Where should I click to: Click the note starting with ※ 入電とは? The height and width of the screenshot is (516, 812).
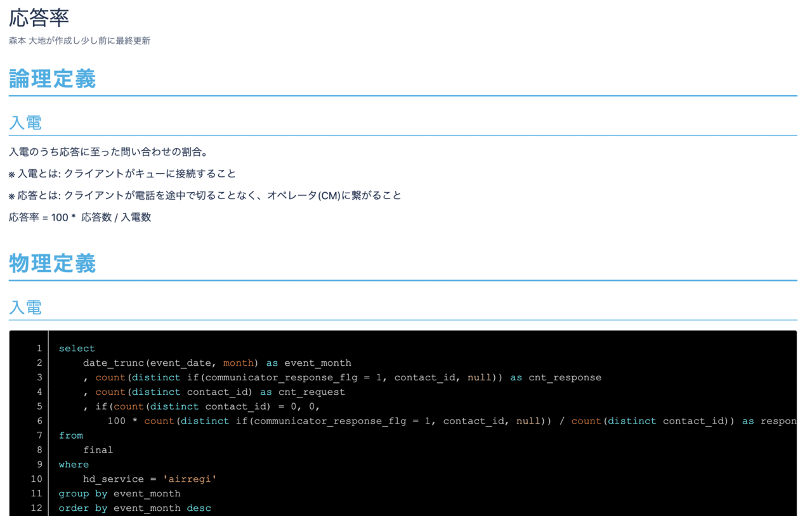coord(122,174)
